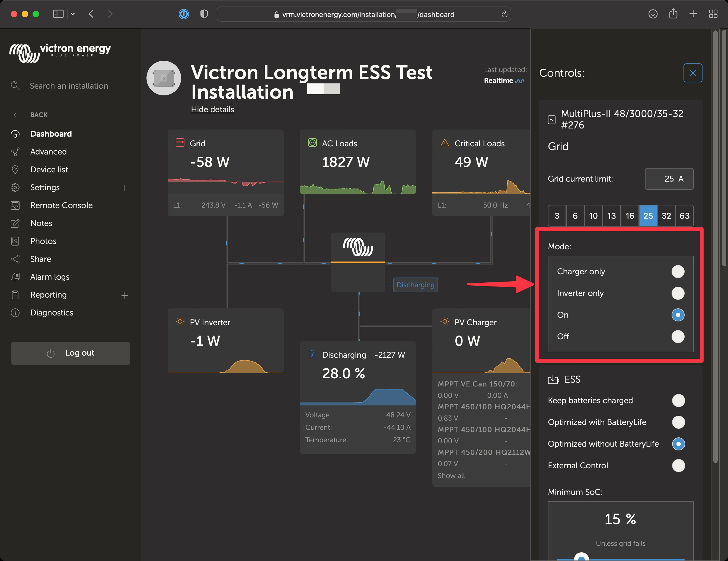Click the Share icon in sidebar
Image resolution: width=728 pixels, height=561 pixels.
[x=15, y=259]
